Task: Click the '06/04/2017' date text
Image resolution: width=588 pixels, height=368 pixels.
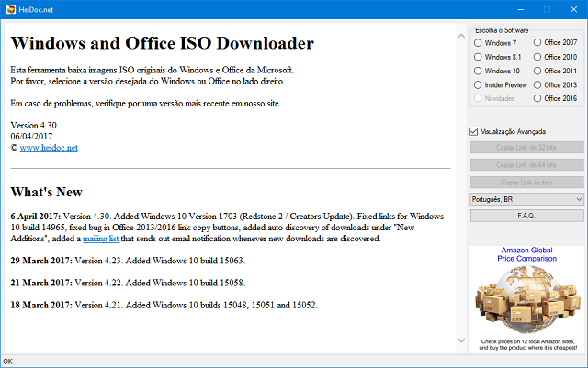Action: (31, 137)
